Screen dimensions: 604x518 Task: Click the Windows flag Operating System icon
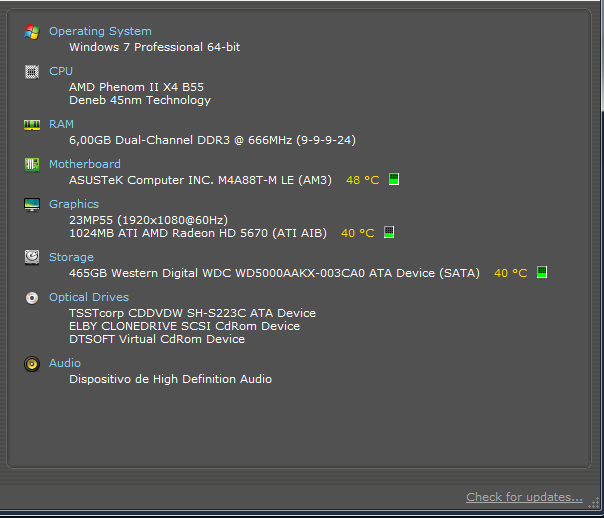[x=32, y=32]
